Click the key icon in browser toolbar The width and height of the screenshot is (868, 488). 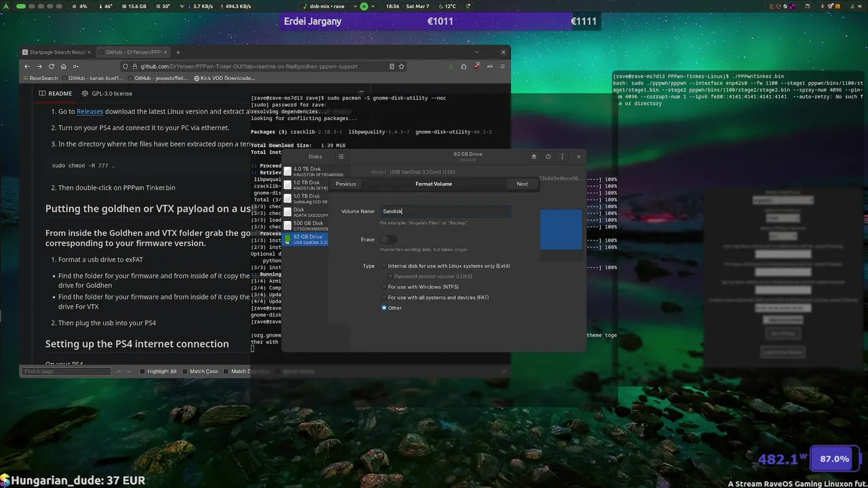coord(76,66)
